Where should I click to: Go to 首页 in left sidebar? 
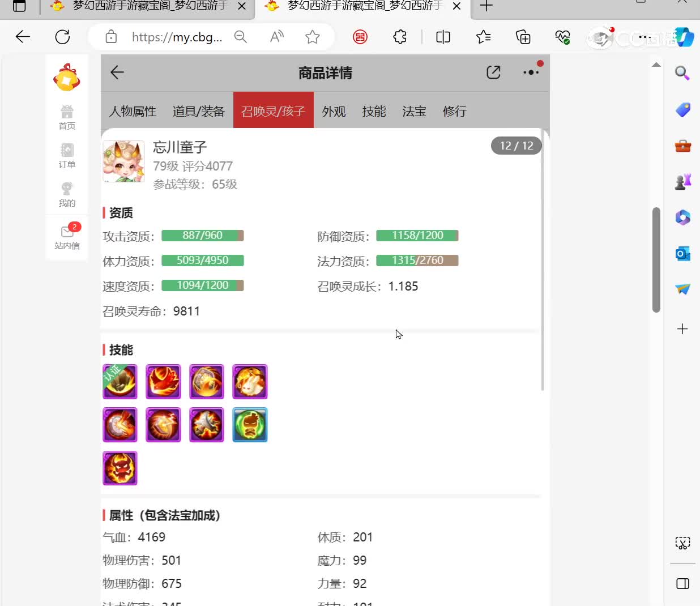[67, 117]
